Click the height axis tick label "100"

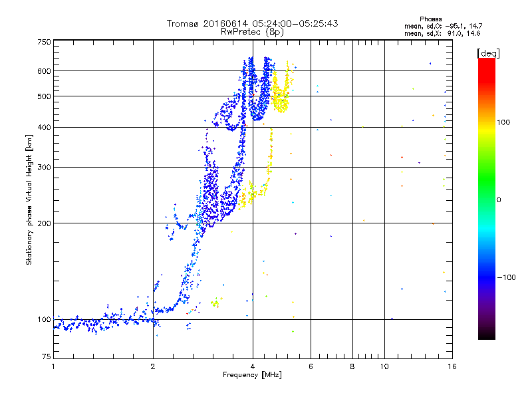[44, 319]
